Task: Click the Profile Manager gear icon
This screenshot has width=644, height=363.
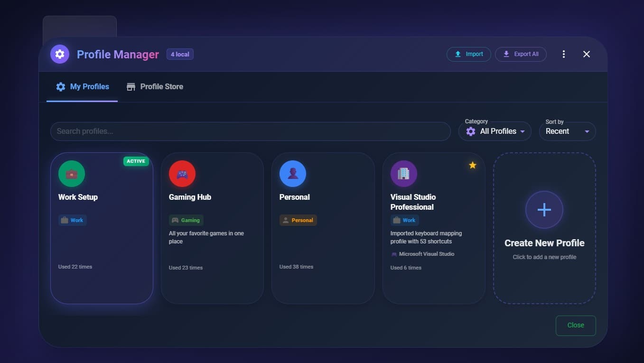Action: coord(59,54)
